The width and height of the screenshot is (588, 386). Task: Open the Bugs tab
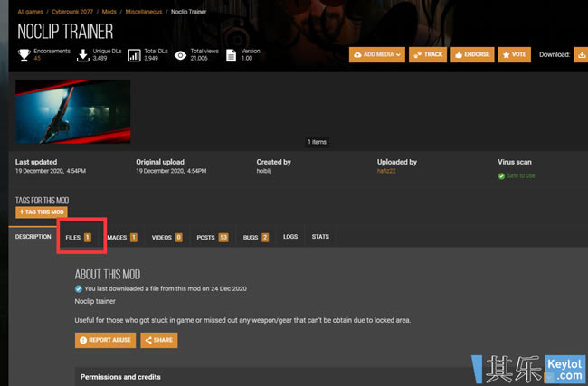tap(256, 237)
